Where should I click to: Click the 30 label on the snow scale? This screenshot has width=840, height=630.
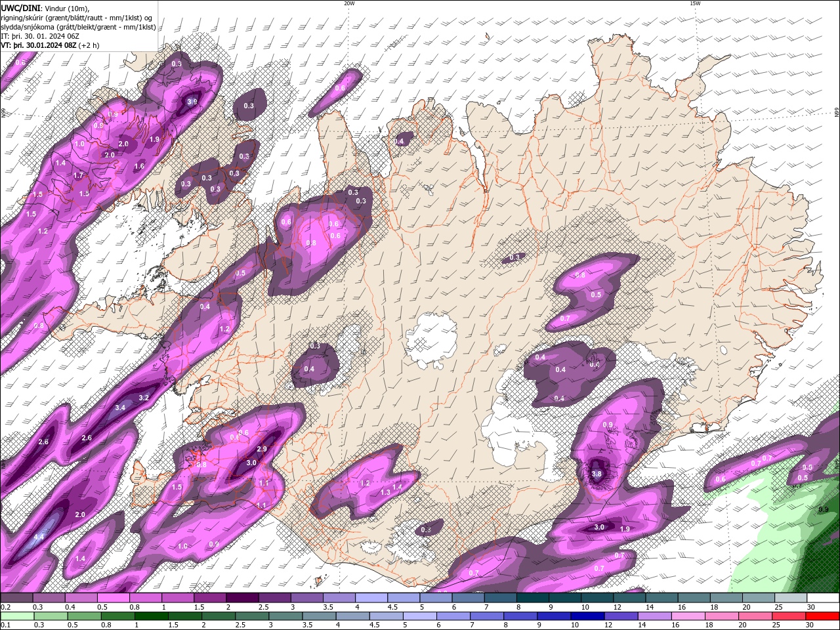[811, 607]
